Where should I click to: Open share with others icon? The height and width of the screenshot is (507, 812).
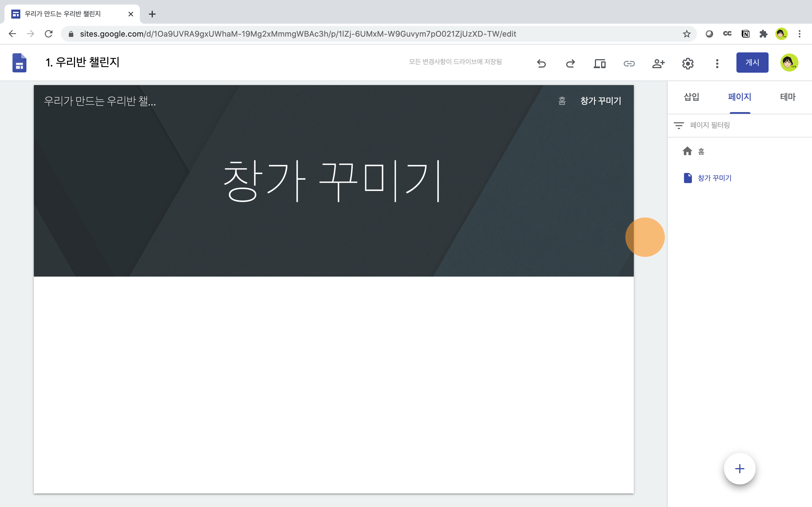point(658,63)
